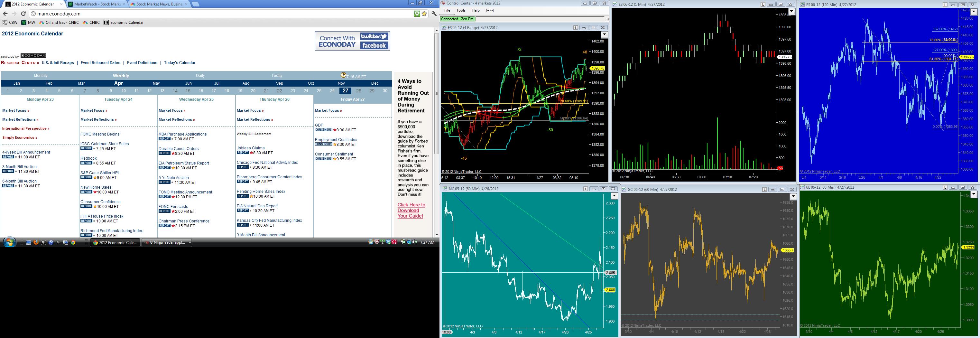Click the ES 06-12 (4 Range) chart window icon
The height and width of the screenshot is (338, 980).
coord(444,27)
